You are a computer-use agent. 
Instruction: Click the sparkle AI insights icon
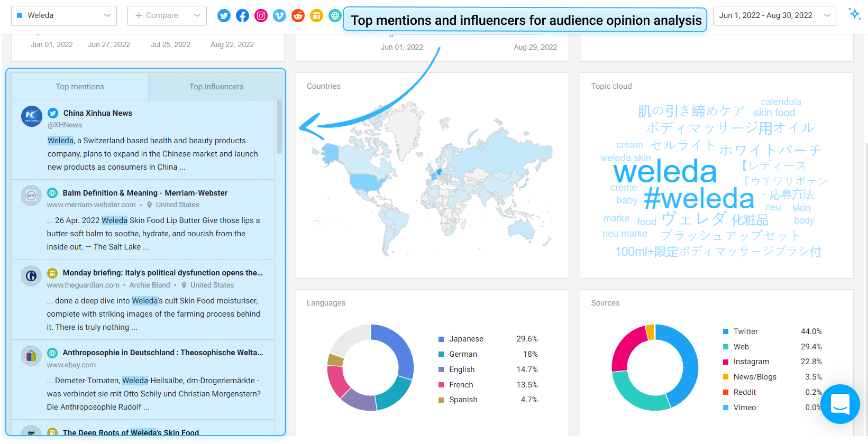[x=854, y=14]
